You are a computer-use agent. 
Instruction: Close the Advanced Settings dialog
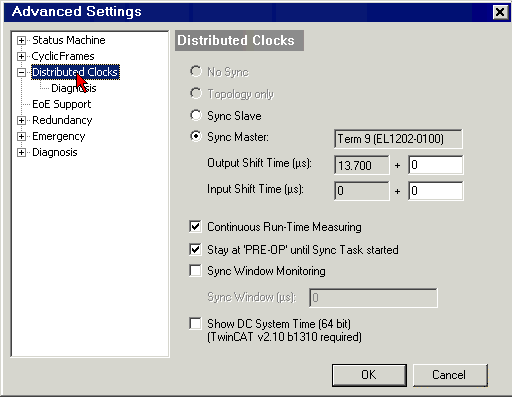(x=500, y=12)
